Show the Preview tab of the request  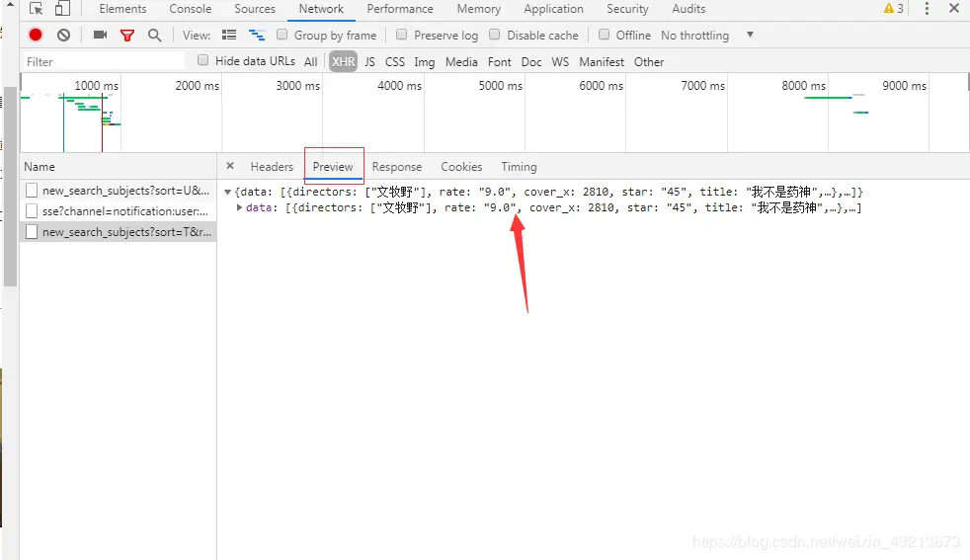(333, 167)
